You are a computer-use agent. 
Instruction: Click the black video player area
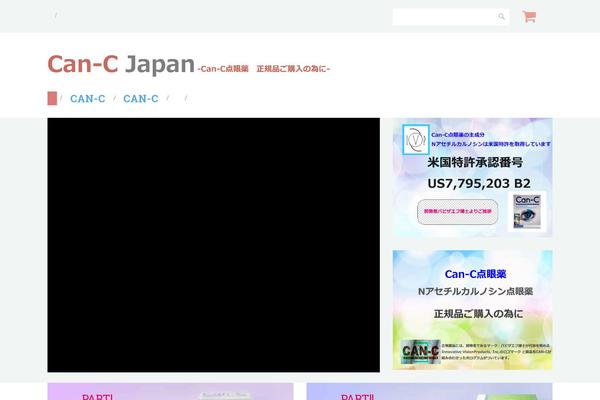(x=214, y=245)
